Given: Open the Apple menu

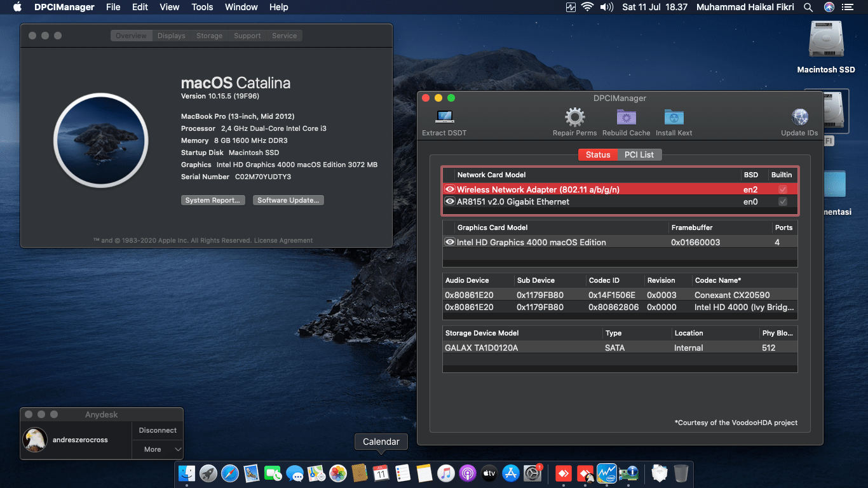Looking at the screenshot, I should pyautogui.click(x=17, y=7).
